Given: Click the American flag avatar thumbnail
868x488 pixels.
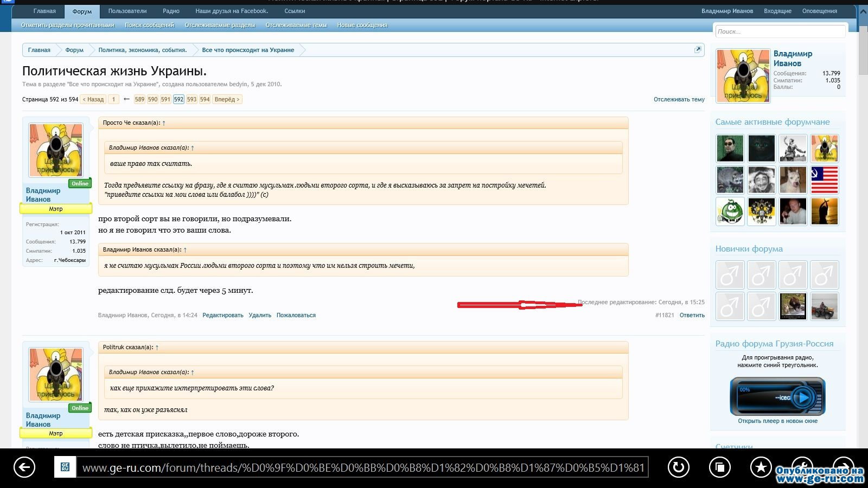Looking at the screenshot, I should (x=824, y=180).
